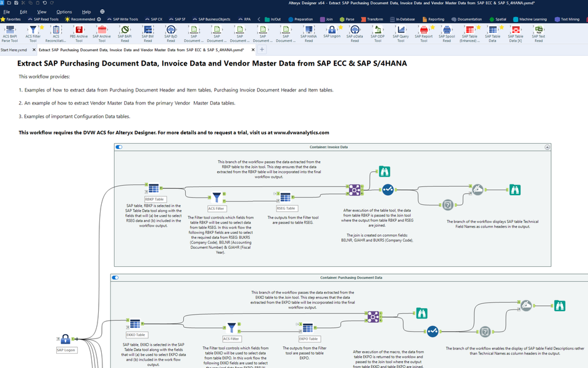The image size is (588, 368).
Task: Toggle favorite star on SAP Report Tool
Action: tap(433, 27)
